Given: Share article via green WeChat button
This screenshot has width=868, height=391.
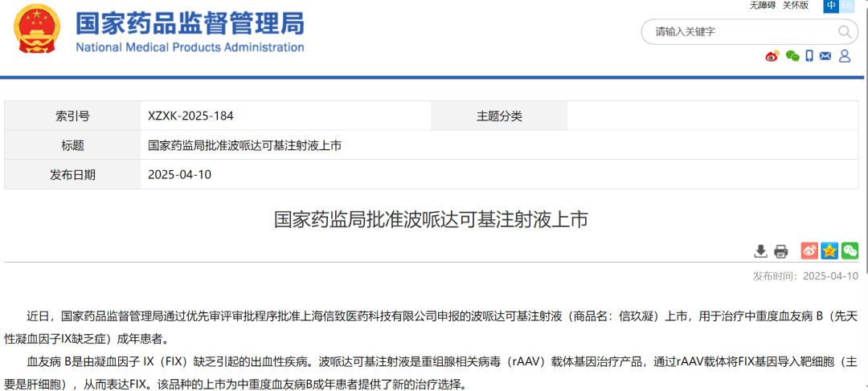Looking at the screenshot, I should (850, 250).
